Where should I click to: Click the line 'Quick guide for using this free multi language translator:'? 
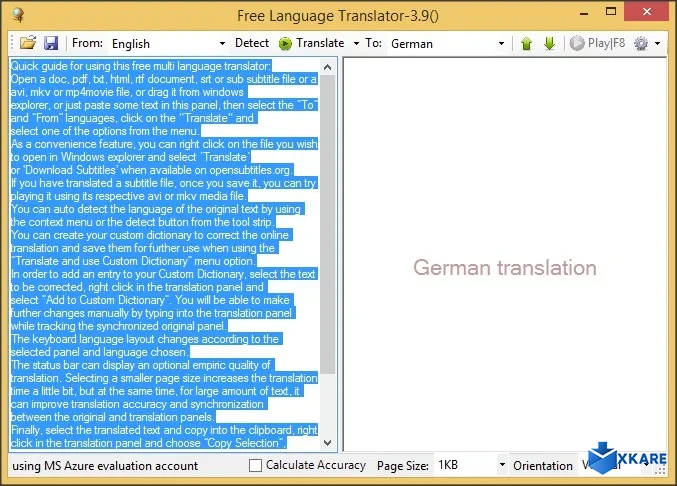click(141, 66)
